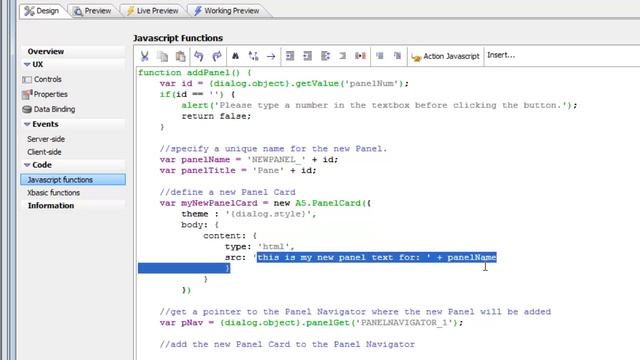Open Server-side events
The image size is (640, 360).
click(46, 139)
